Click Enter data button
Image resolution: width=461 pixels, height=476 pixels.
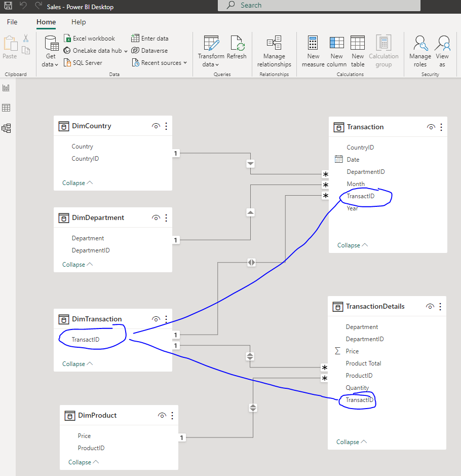point(150,39)
